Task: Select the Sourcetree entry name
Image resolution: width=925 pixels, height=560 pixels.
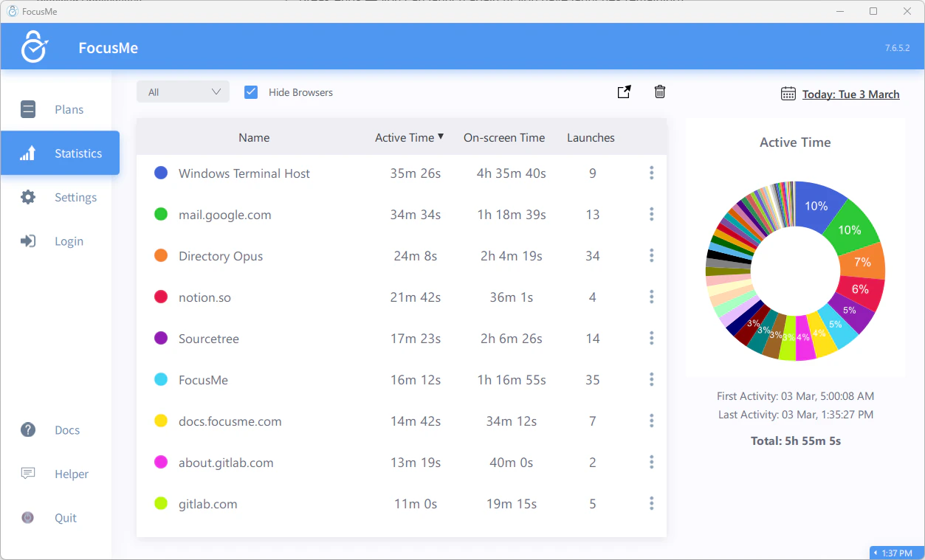Action: click(x=209, y=339)
